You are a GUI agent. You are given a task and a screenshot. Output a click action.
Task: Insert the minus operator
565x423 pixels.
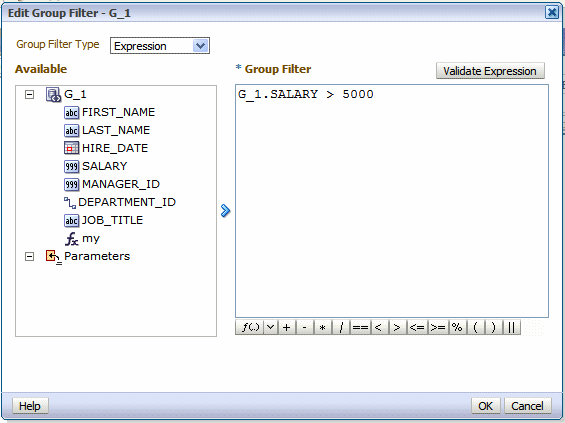click(305, 328)
